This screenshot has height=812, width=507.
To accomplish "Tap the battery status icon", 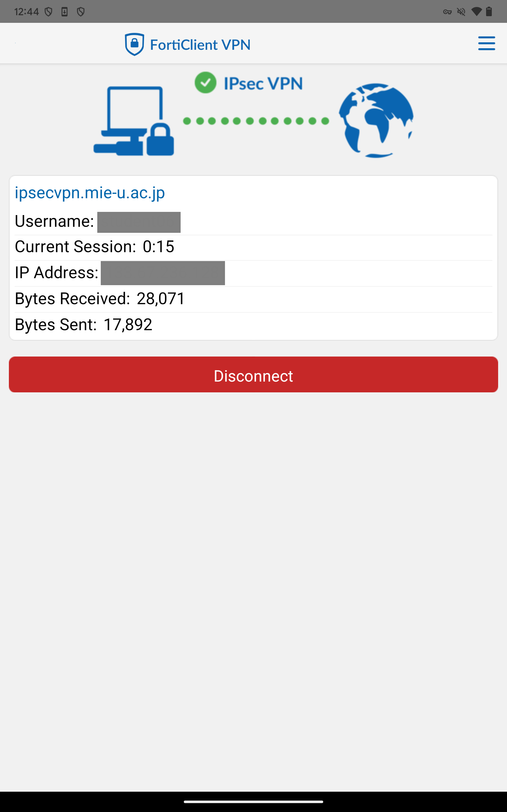I will click(489, 12).
